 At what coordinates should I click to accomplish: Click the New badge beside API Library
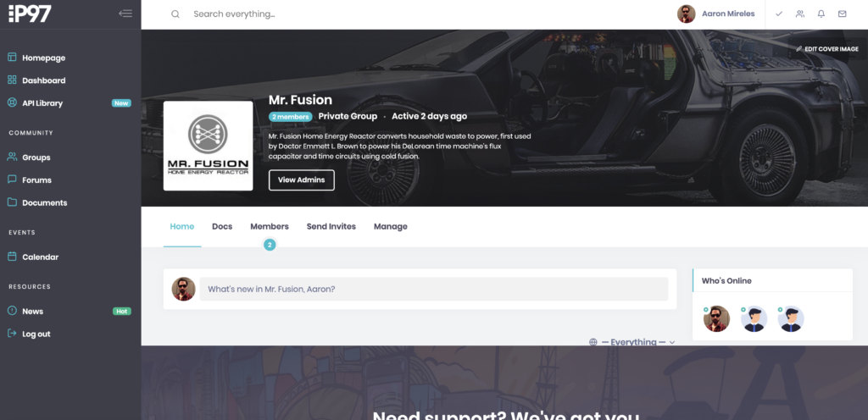point(121,102)
